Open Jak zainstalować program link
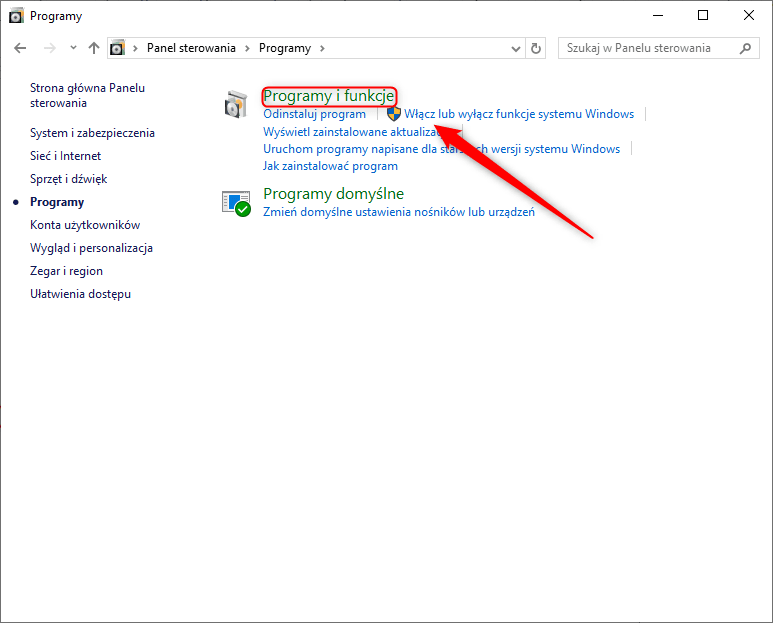773x623 pixels. pos(330,166)
